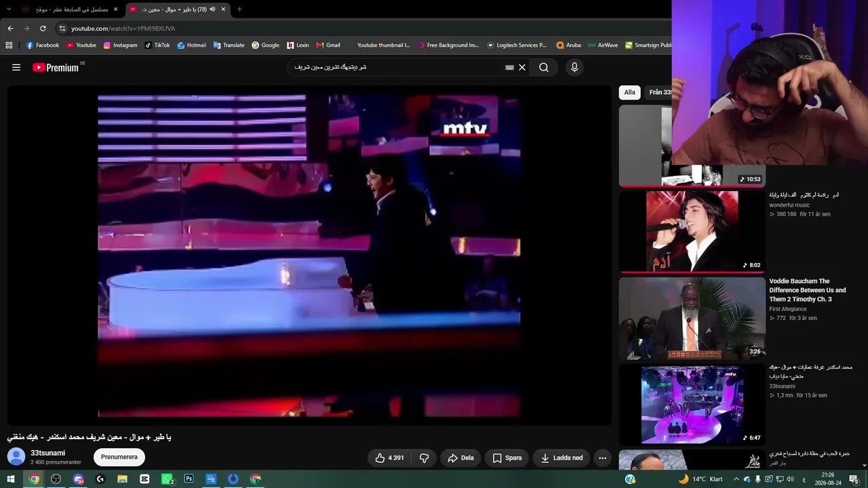Click the main video player area

309,255
